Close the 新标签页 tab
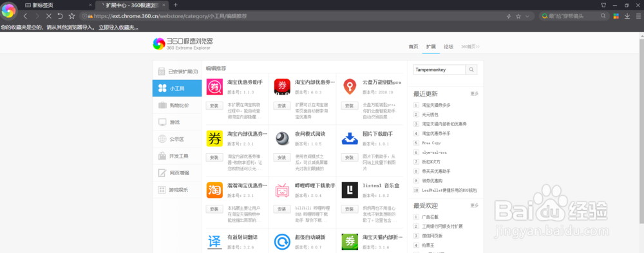644x253 pixels. click(90, 5)
